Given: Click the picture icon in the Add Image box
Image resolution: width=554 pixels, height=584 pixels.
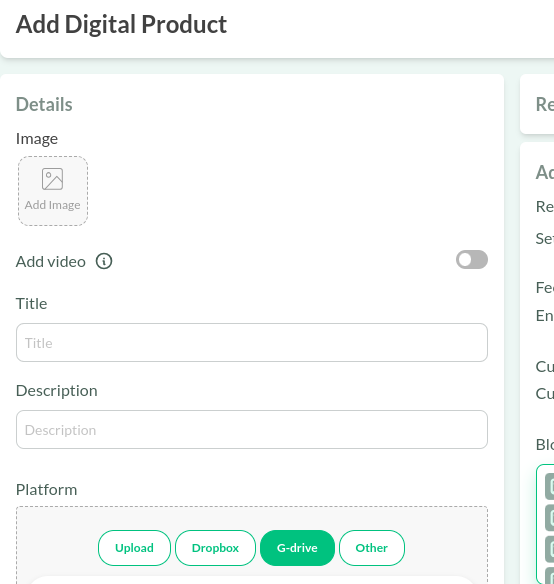Looking at the screenshot, I should point(53,179).
